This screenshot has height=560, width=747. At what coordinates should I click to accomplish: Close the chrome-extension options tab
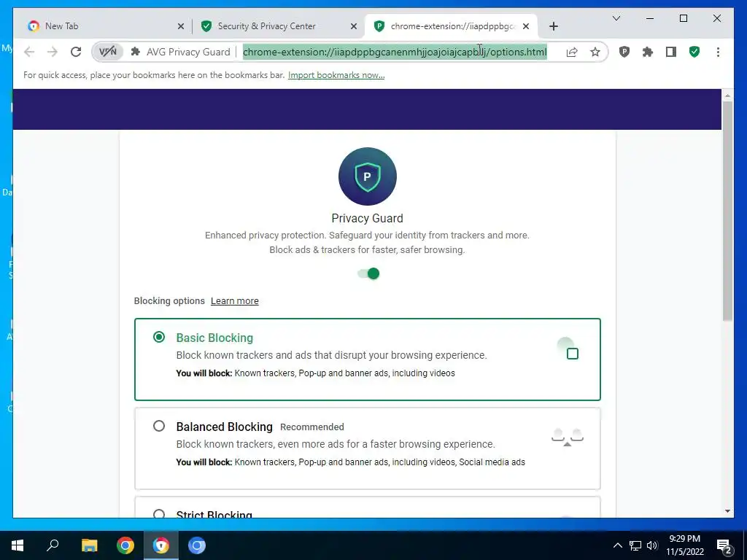tap(526, 26)
